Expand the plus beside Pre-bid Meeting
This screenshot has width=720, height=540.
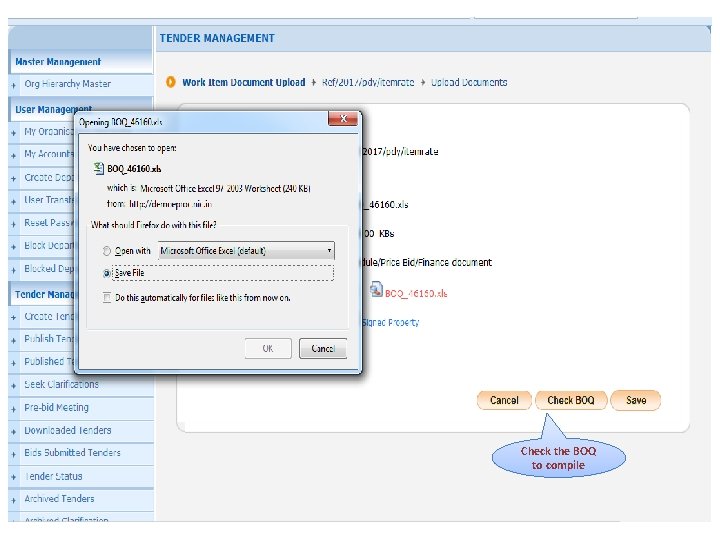point(14,409)
